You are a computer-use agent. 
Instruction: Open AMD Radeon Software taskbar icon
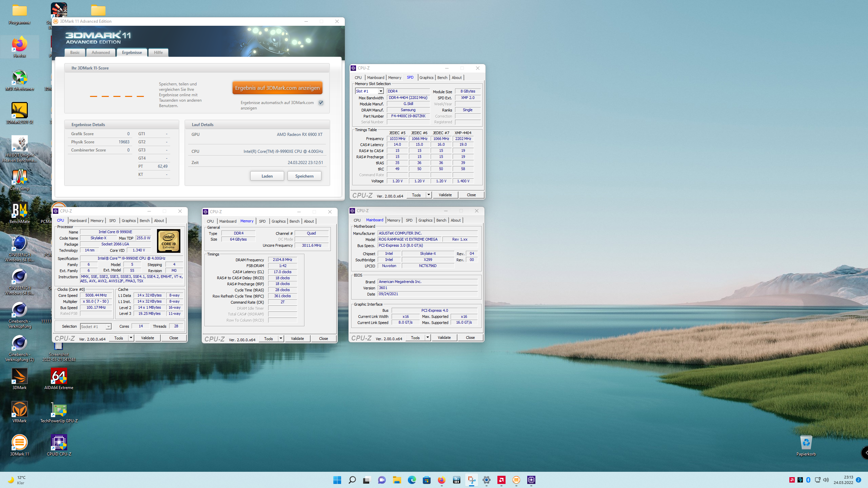pos(501,480)
